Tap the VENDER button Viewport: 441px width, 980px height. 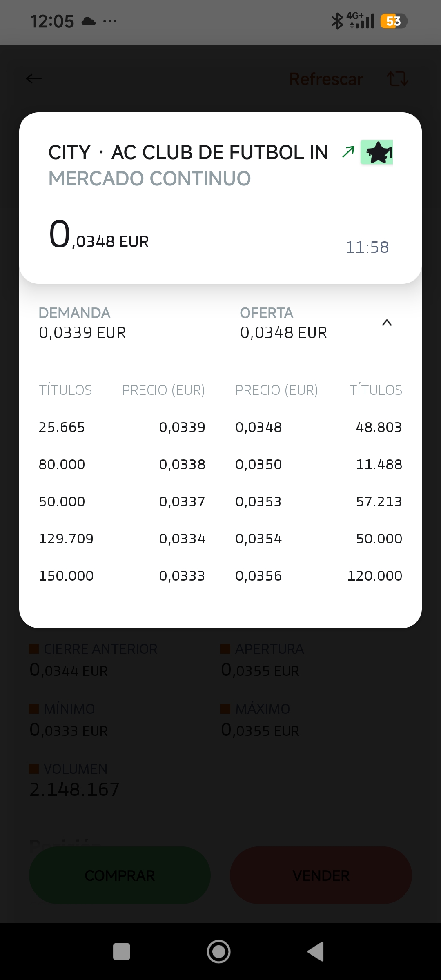(x=321, y=875)
